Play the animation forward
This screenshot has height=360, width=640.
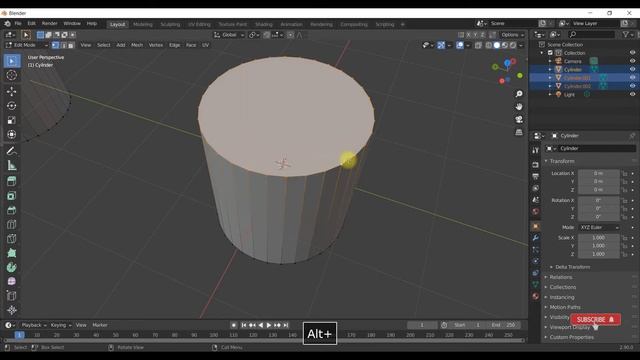269,325
